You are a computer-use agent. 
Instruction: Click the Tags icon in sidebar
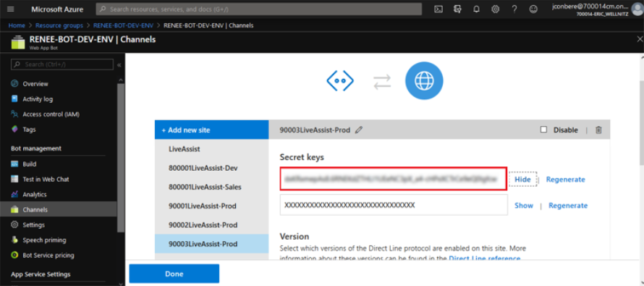(x=14, y=130)
